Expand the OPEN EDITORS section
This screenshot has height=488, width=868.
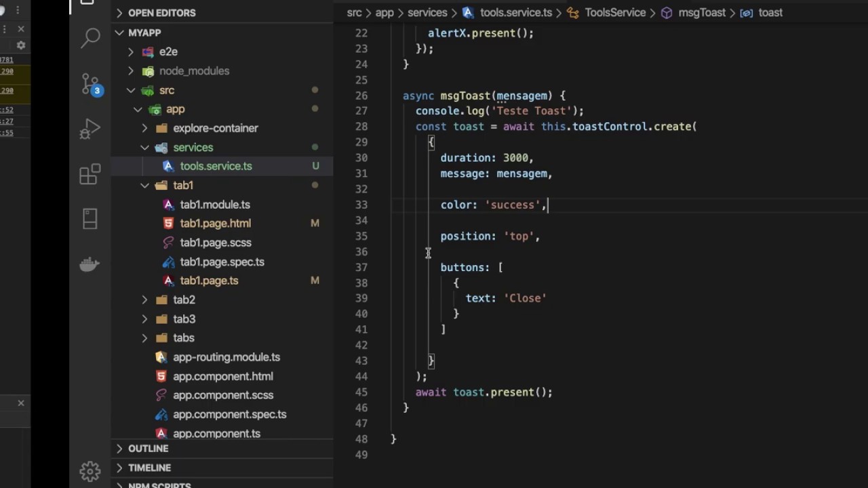pos(119,13)
